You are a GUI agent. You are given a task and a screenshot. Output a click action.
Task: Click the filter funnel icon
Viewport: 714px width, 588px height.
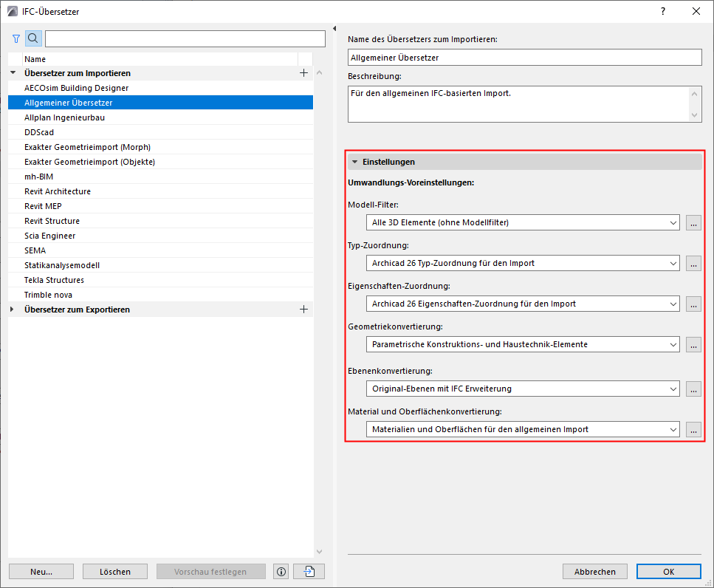point(16,38)
